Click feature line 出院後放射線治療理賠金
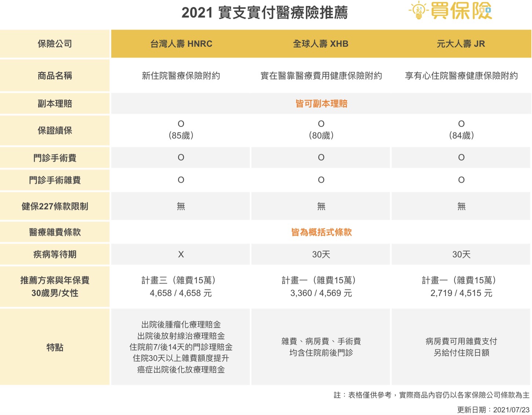The height and width of the screenshot is (415, 532). [181, 336]
